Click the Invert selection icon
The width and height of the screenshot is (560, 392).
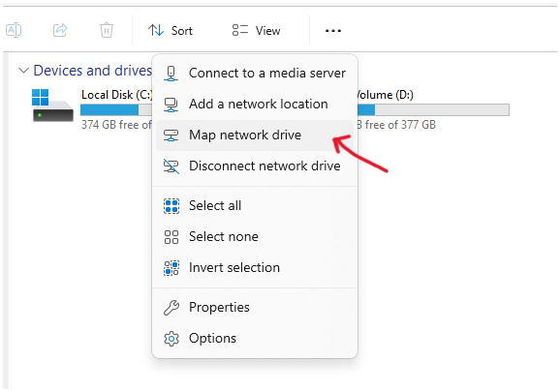click(171, 268)
